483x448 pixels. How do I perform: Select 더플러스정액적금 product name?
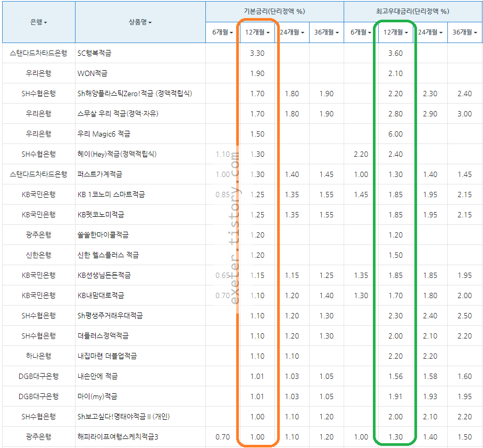(103, 336)
